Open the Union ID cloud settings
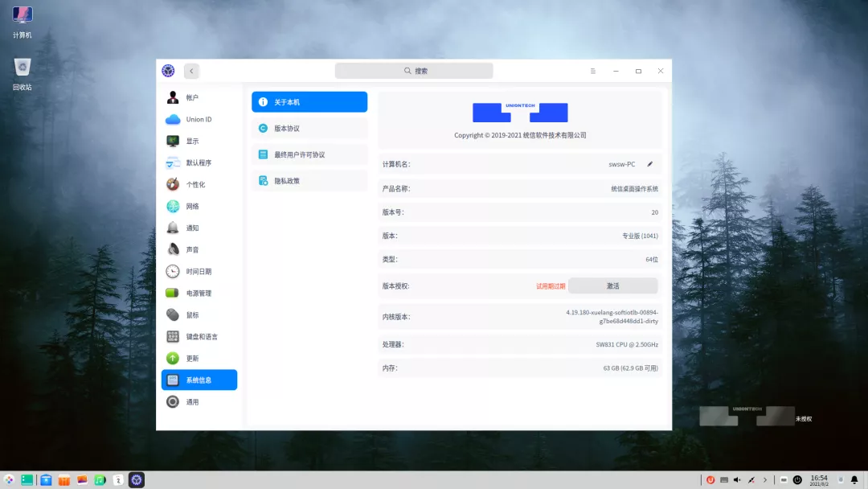 click(x=199, y=119)
